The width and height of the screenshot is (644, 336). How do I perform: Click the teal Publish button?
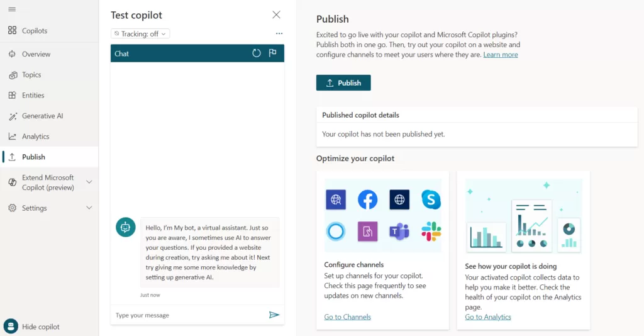tap(343, 83)
